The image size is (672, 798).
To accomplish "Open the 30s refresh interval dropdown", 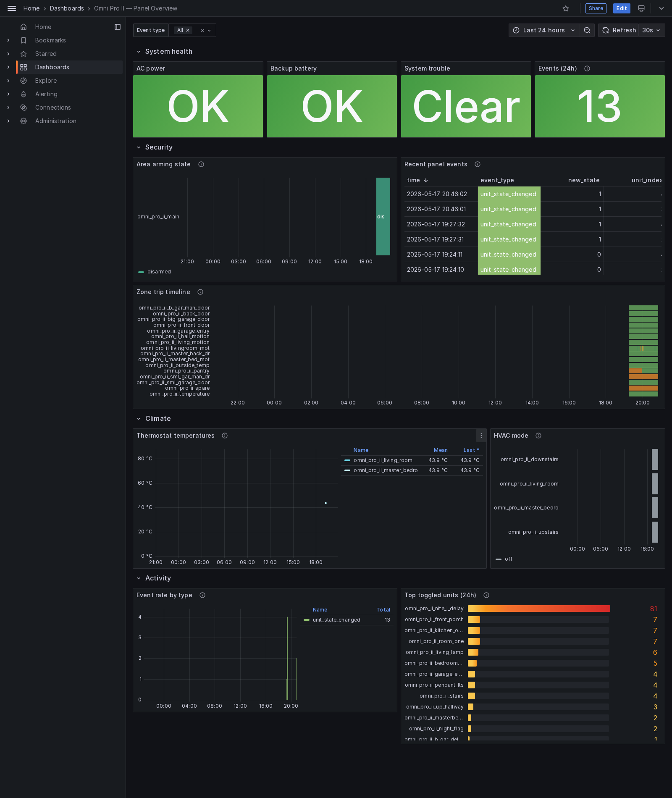I will pos(651,30).
